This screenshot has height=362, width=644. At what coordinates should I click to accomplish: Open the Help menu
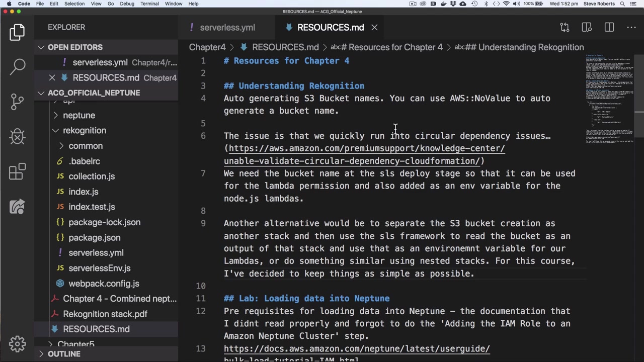[x=193, y=4]
